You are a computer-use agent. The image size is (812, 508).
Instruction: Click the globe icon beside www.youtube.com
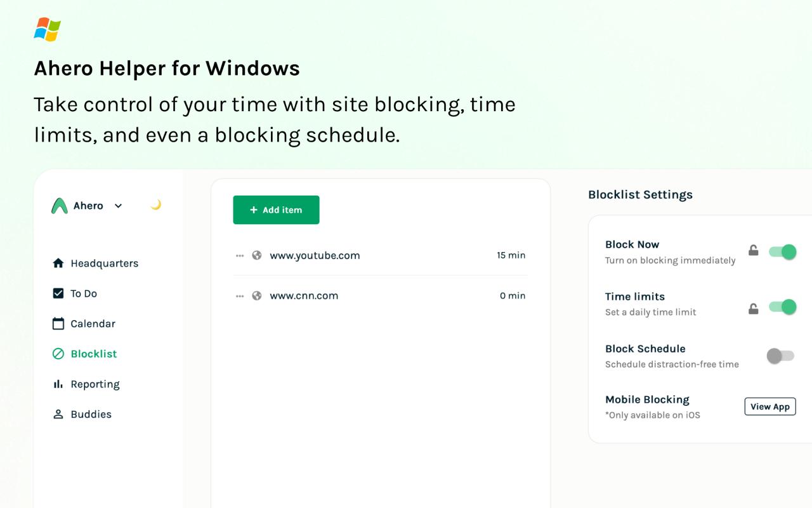[257, 255]
